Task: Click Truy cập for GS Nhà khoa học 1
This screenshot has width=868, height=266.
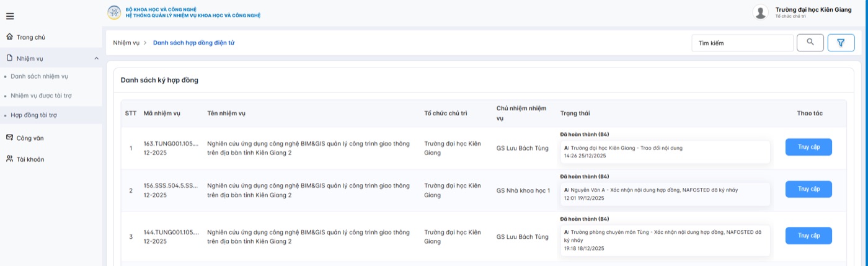Action: tap(808, 189)
